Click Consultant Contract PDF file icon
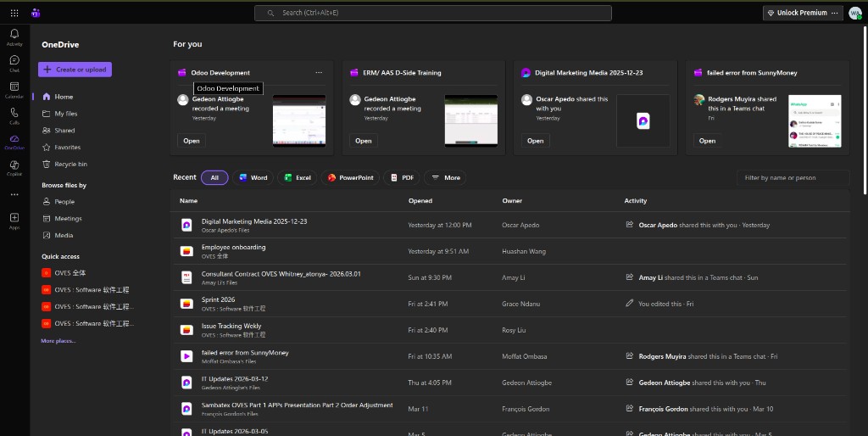Screen dimensions: 868x436 tap(186, 277)
